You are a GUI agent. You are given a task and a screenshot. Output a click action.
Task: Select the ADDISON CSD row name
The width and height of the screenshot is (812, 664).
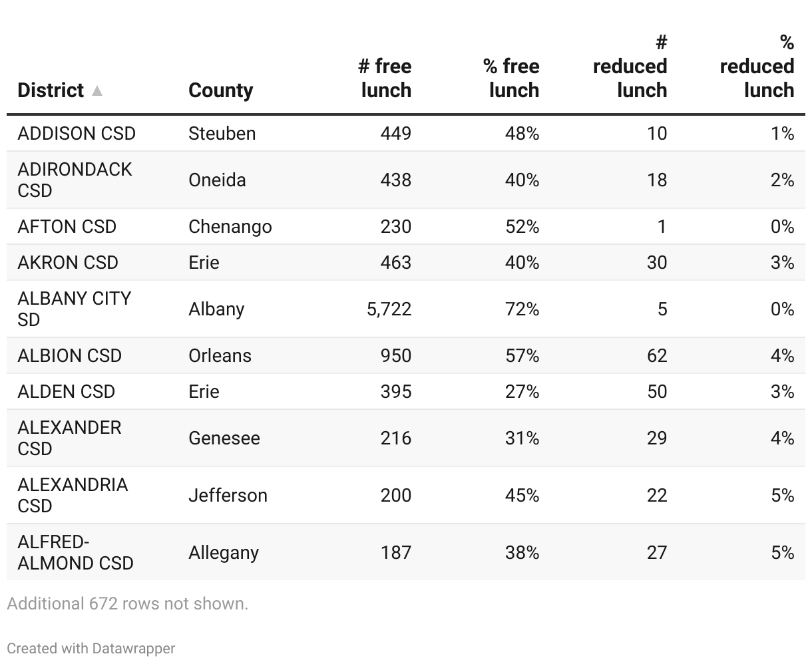pyautogui.click(x=77, y=134)
